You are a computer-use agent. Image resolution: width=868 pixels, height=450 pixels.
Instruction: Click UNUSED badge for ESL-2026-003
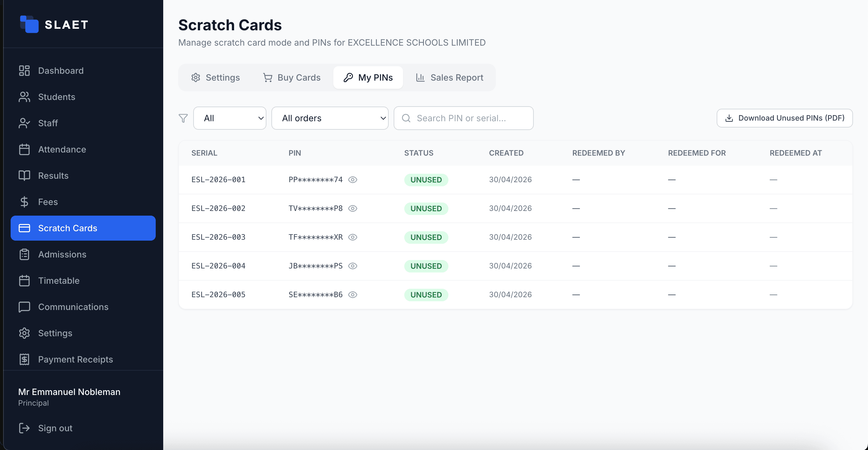(426, 237)
